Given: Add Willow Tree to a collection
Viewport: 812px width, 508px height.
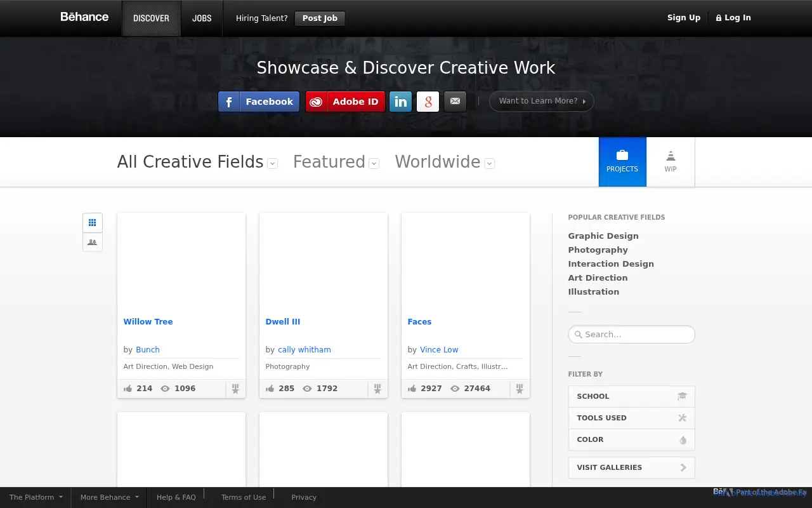Looking at the screenshot, I should 235,389.
